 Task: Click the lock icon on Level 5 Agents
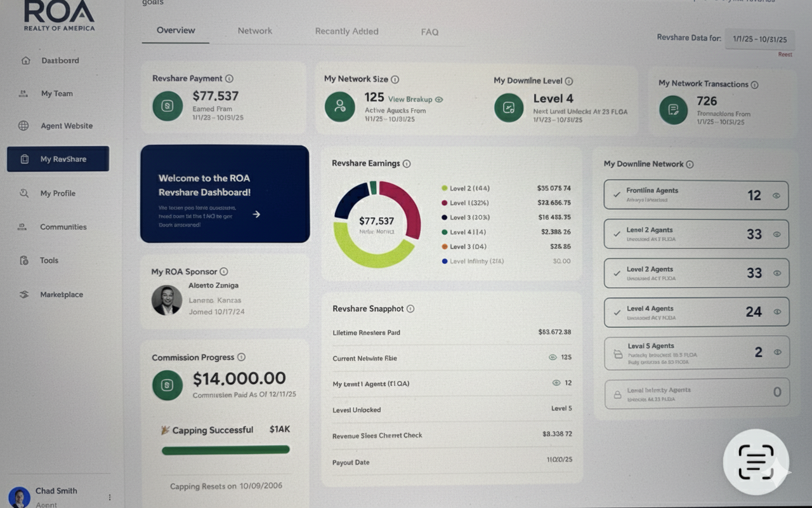point(618,354)
